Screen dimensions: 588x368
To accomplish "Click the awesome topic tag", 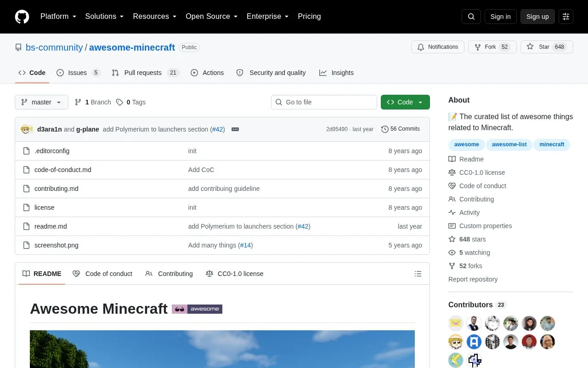I will [467, 144].
